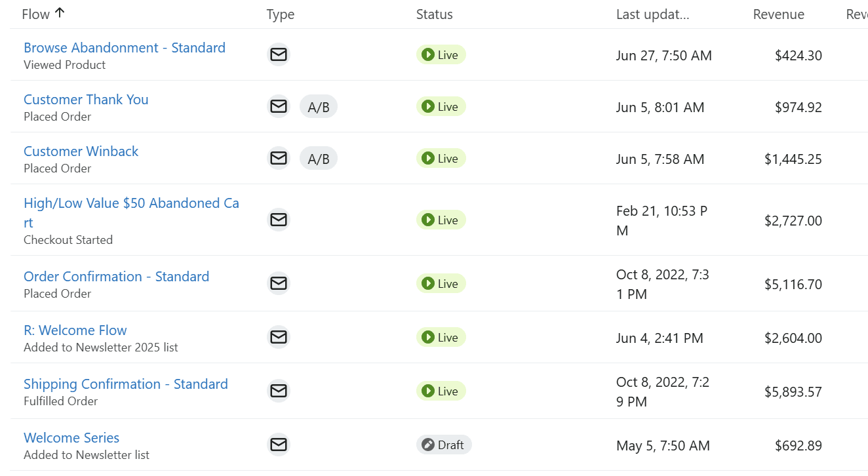
Task: Toggle the Live badge for Browse Abandonment
Action: click(441, 54)
